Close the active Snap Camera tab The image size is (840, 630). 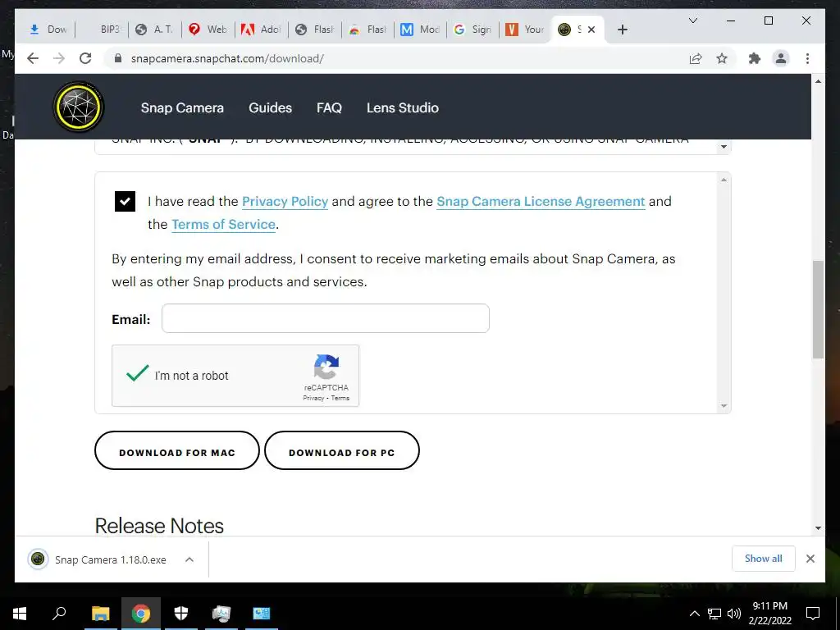591,30
